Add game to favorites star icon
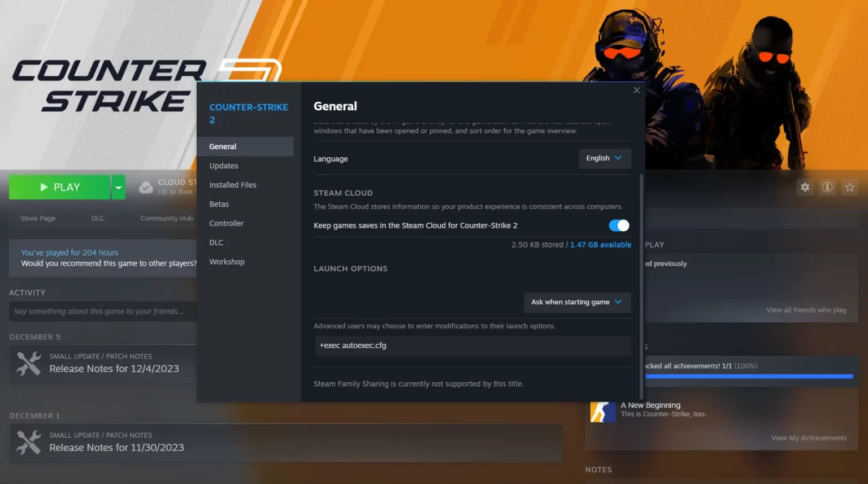Viewport: 868px width, 484px height. coord(849,187)
